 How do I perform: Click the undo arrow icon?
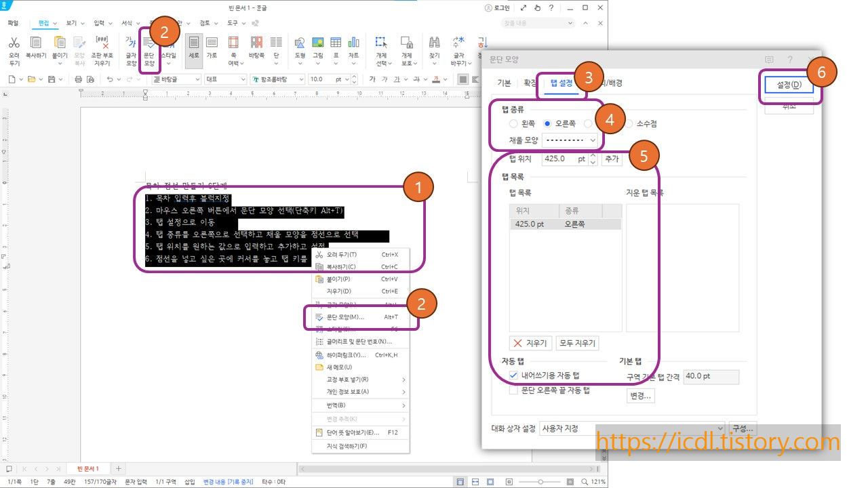pos(110,79)
